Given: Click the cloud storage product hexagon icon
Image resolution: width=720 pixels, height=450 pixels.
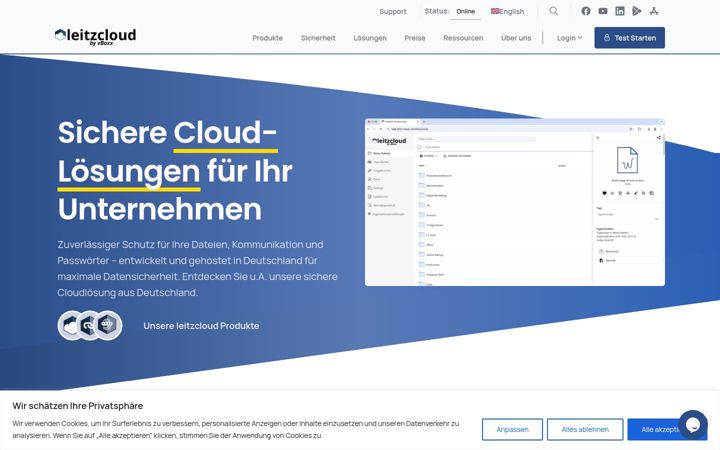Looking at the screenshot, I should [x=70, y=326].
